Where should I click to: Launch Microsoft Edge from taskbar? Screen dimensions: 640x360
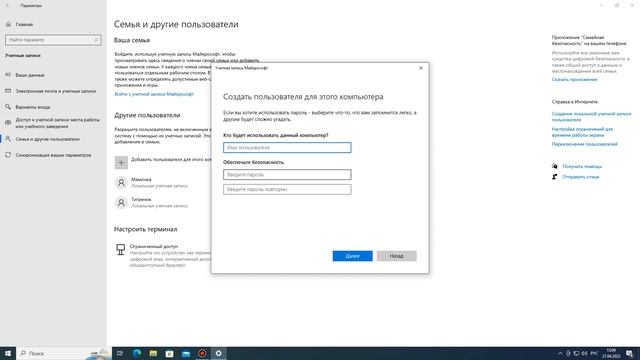coord(137,353)
